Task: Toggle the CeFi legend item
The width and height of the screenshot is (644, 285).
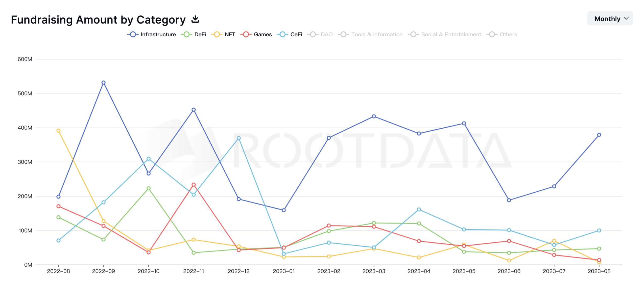Action: tap(290, 35)
